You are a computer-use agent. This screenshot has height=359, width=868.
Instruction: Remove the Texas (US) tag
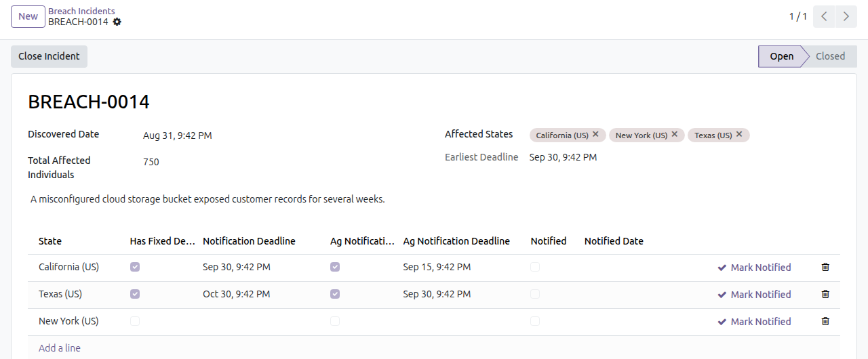(739, 134)
